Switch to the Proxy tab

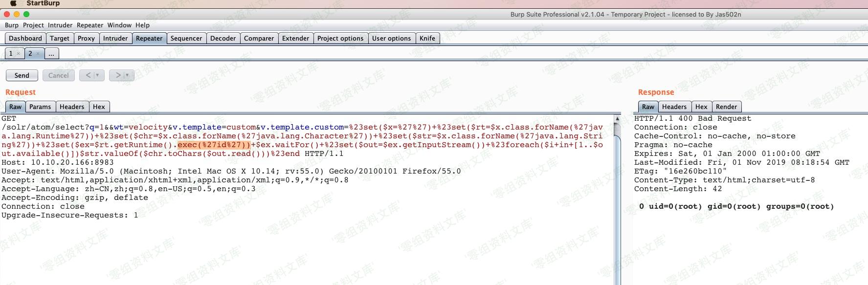pos(86,38)
